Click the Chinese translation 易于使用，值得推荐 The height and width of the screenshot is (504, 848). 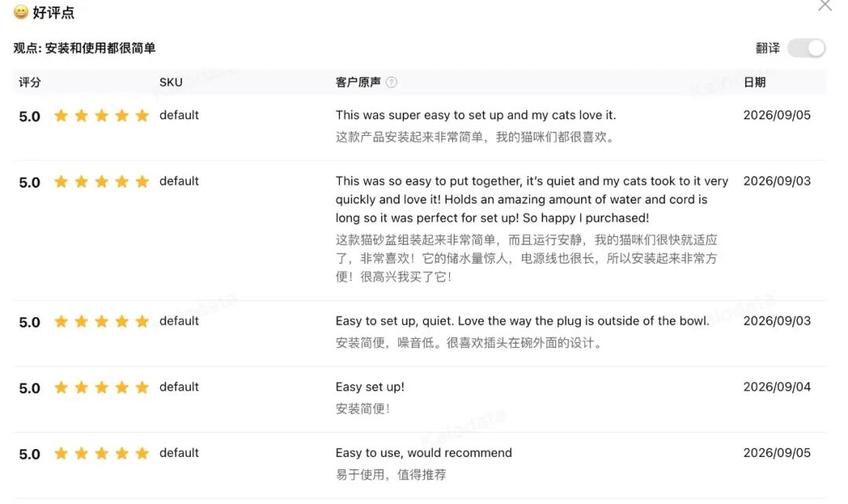391,475
